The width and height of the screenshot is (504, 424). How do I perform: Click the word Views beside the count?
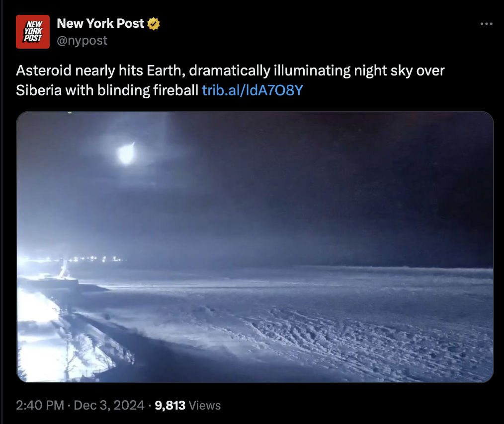point(205,406)
